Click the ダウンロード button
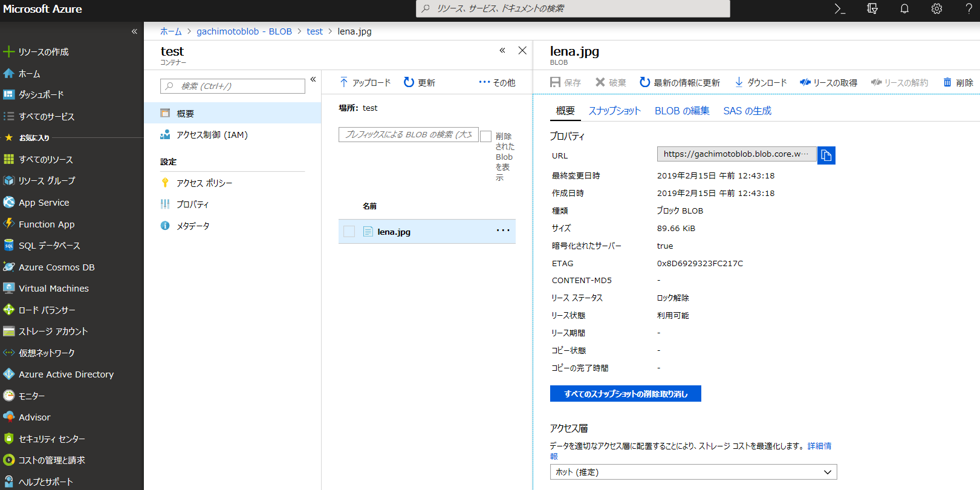 (761, 82)
